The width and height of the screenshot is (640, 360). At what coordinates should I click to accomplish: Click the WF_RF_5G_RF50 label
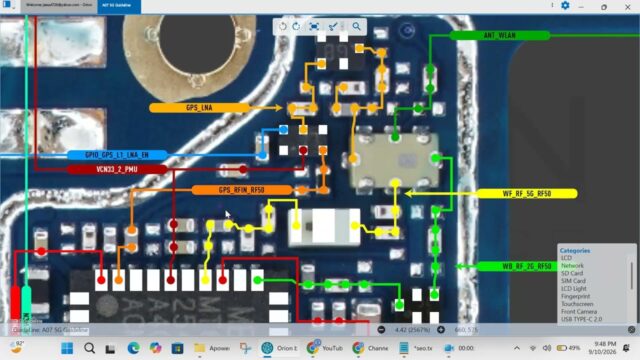[x=527, y=193]
